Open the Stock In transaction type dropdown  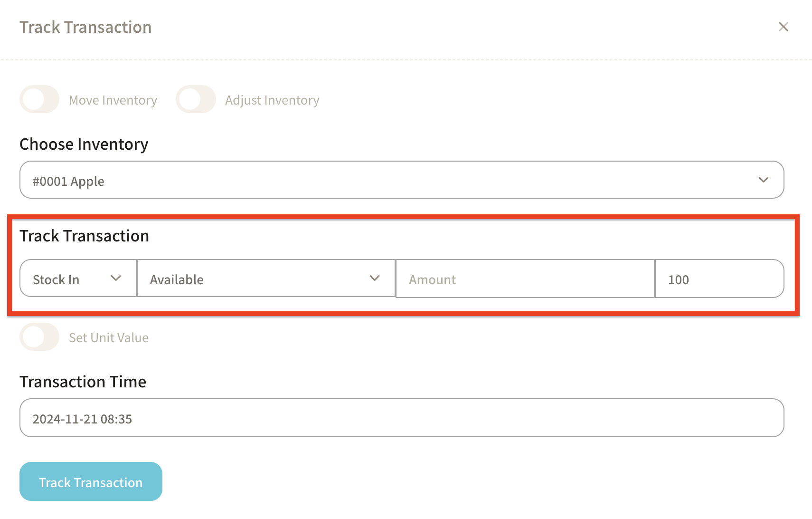[71, 279]
